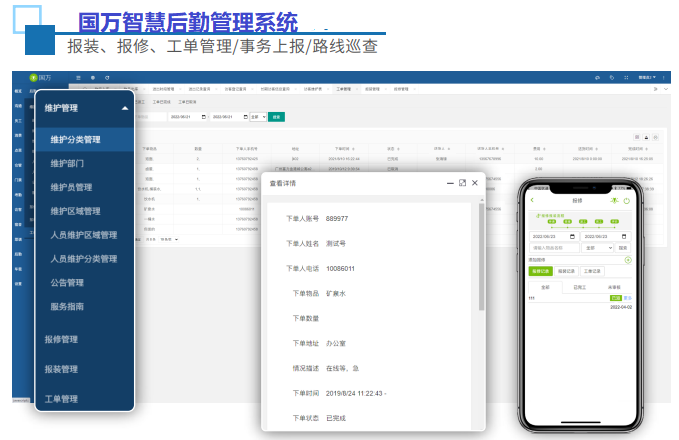Open 维护部门 menu item
This screenshot has height=440, width=679.
67,163
